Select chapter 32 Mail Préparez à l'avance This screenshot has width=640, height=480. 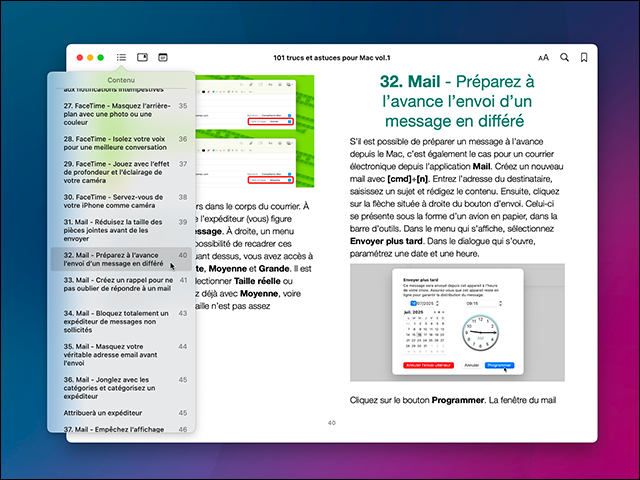click(121, 259)
